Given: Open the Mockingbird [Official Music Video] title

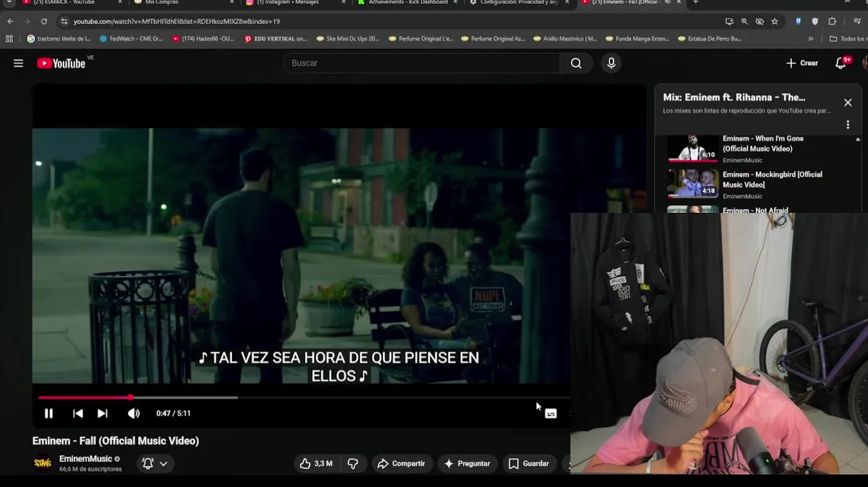Looking at the screenshot, I should point(772,179).
